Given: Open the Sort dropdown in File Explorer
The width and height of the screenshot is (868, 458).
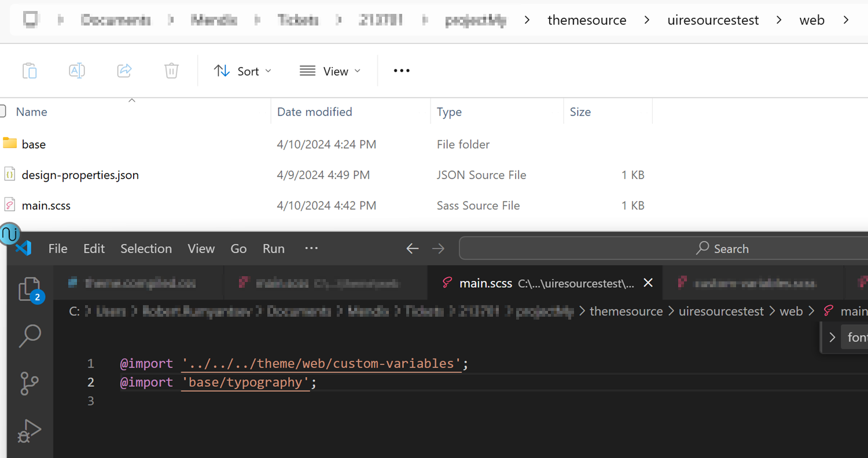Looking at the screenshot, I should point(242,70).
